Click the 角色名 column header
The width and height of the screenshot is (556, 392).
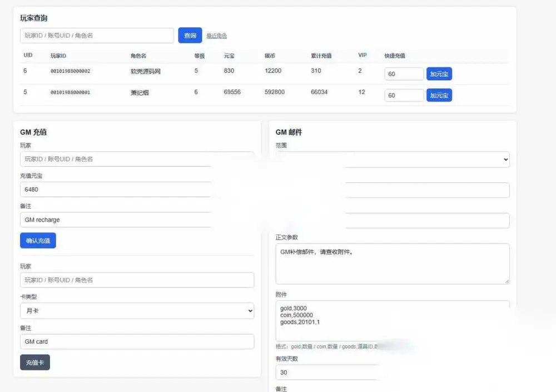138,56
